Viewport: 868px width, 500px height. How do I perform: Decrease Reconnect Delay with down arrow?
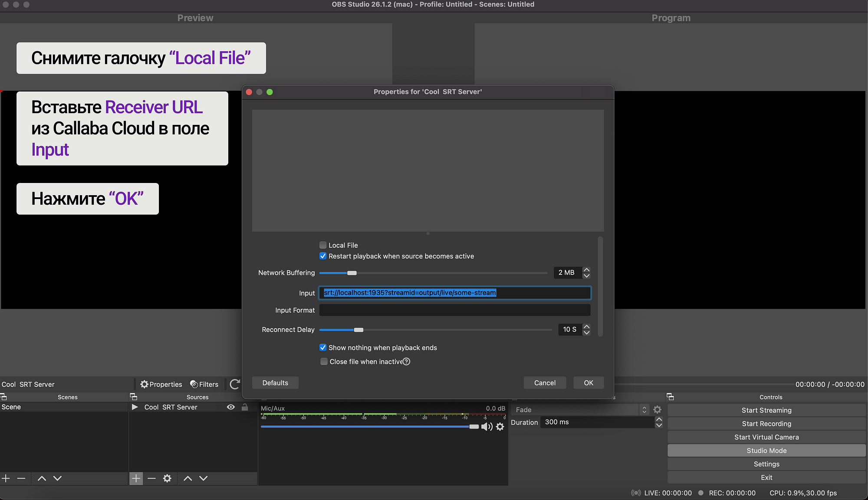click(x=586, y=333)
